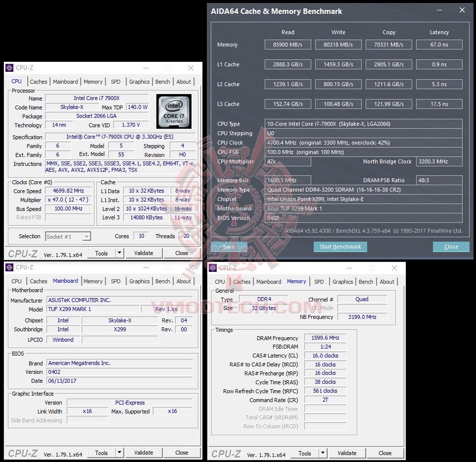Open About tab in top-left CPU-Z window
The width and height of the screenshot is (476, 462).
pos(184,82)
